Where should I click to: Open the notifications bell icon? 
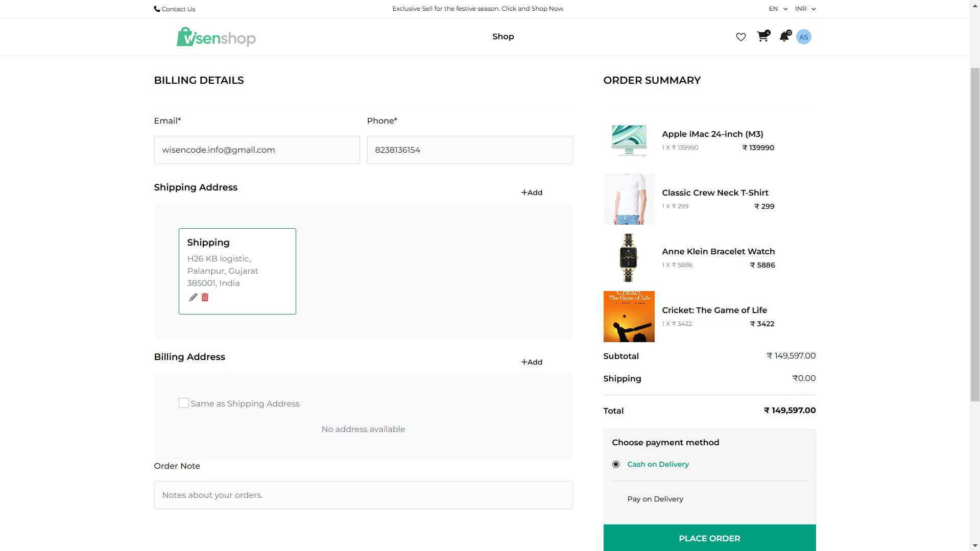[x=784, y=37]
